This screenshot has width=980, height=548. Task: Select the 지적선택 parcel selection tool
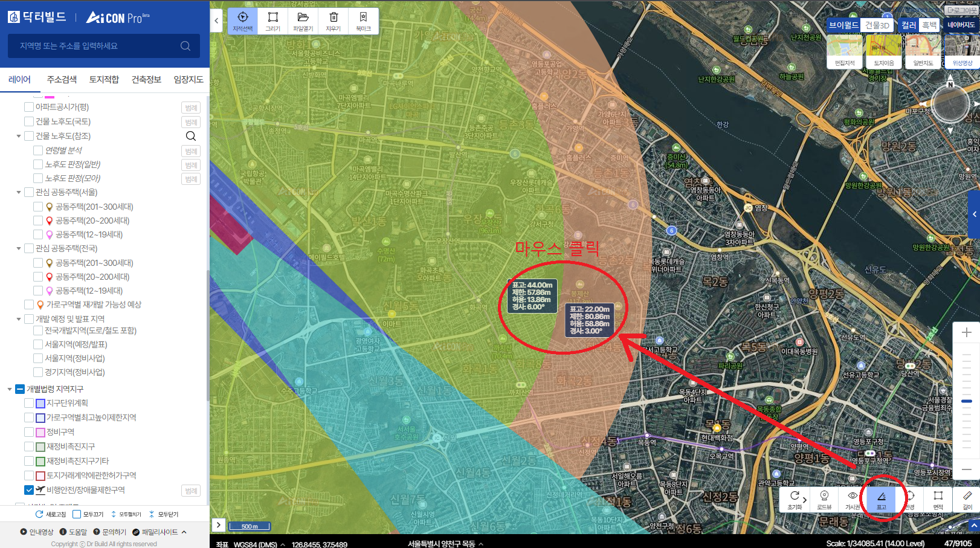[242, 21]
